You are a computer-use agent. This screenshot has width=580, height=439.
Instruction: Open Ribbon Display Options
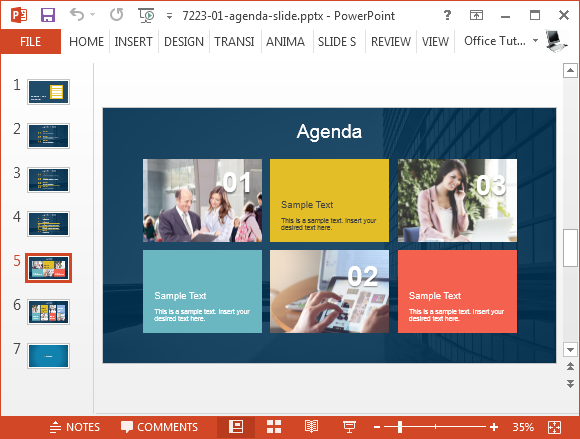click(476, 15)
